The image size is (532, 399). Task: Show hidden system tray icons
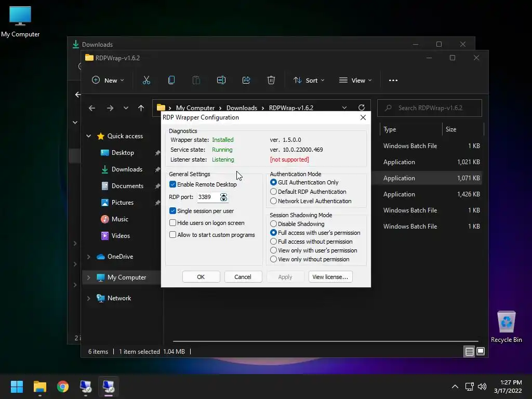[455, 387]
